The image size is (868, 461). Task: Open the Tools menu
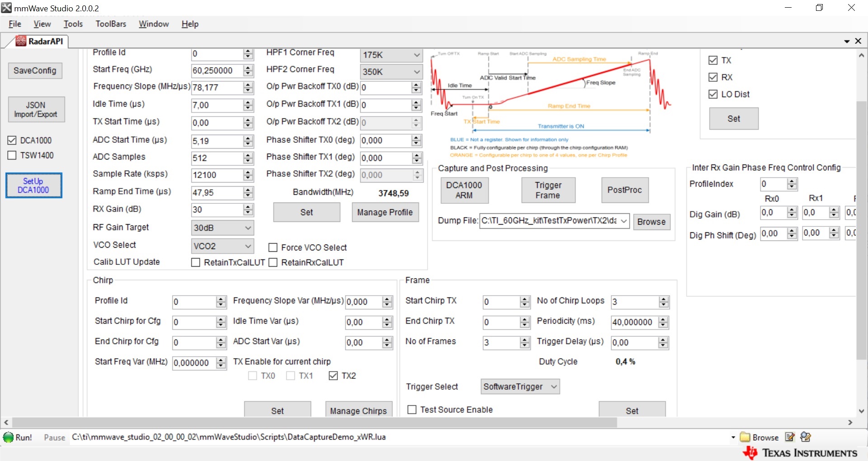(73, 24)
